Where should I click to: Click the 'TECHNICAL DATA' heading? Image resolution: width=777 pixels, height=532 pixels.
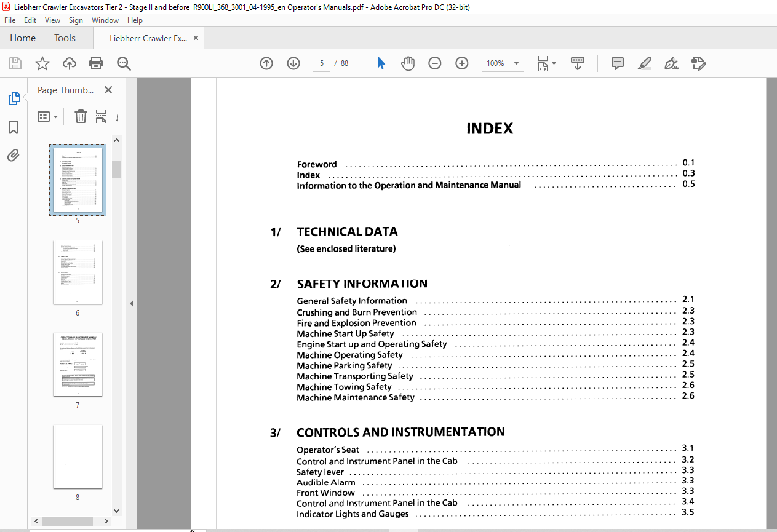[x=347, y=232]
